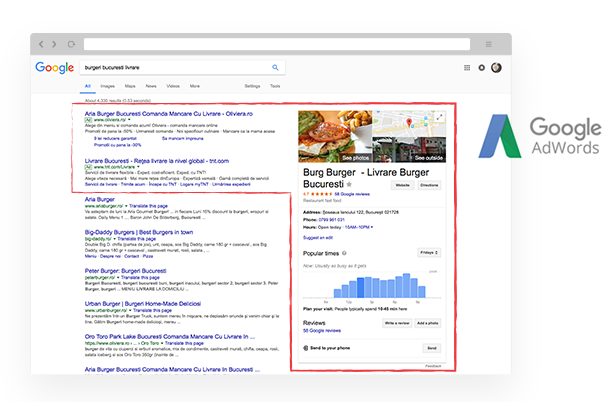Screen dimensions: 602x402
Task: Open 58 Google reviews link beside star rating
Action: [x=352, y=194]
